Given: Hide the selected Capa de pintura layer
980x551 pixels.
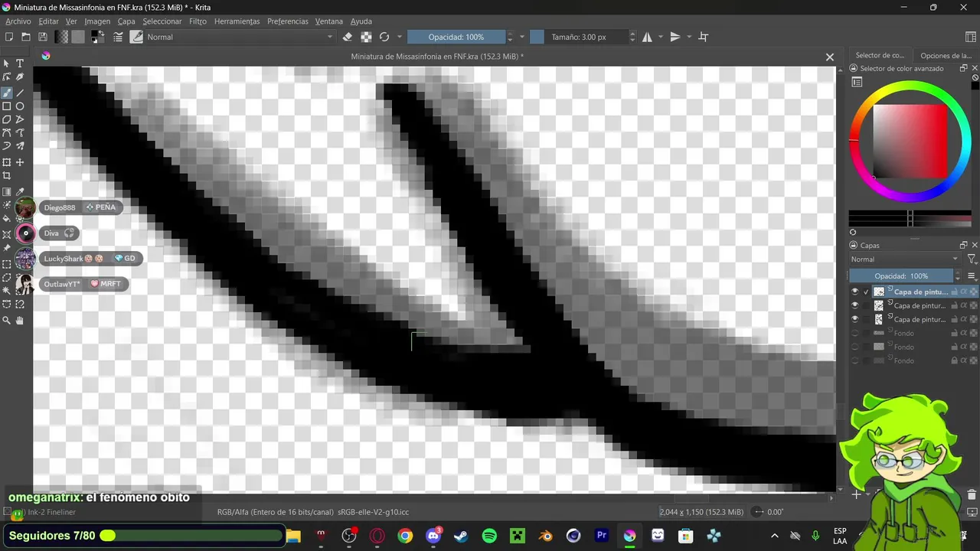Looking at the screenshot, I should click(855, 292).
